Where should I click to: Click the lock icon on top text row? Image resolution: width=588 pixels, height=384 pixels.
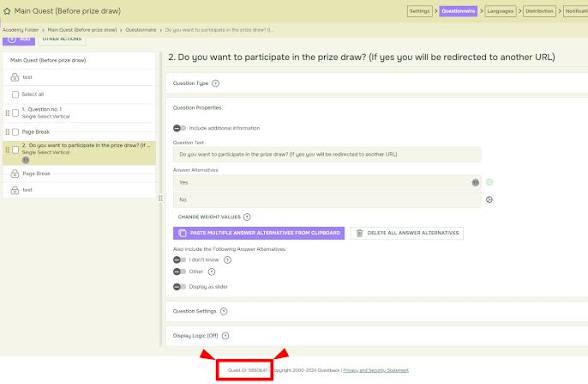[x=15, y=77]
